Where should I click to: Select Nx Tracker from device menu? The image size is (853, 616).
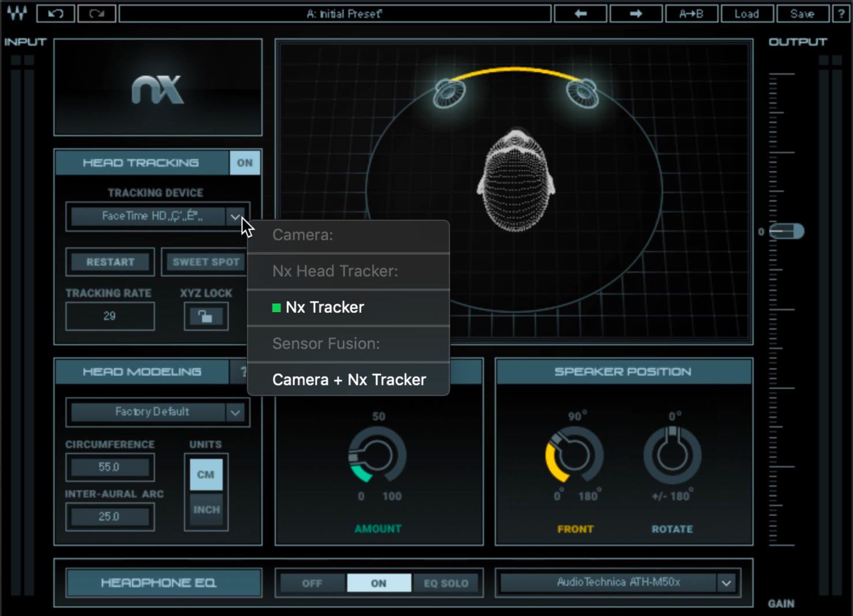[348, 307]
